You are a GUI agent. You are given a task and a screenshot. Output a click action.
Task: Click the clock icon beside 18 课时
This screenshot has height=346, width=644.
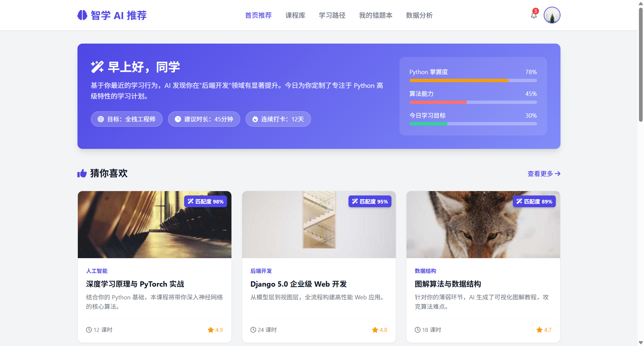[x=418, y=330]
